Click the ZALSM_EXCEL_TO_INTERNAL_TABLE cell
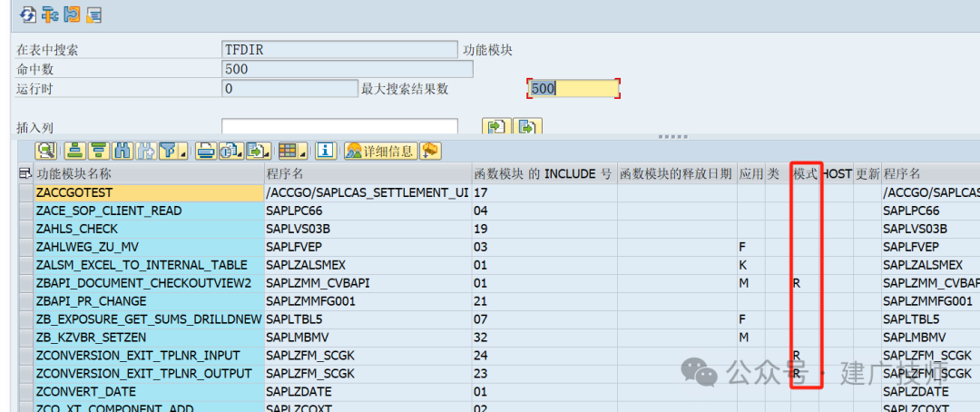 pos(150,265)
